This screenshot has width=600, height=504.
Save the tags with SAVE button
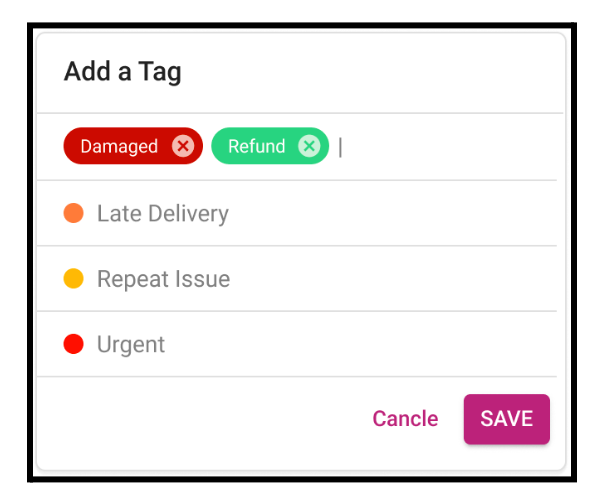tap(507, 419)
